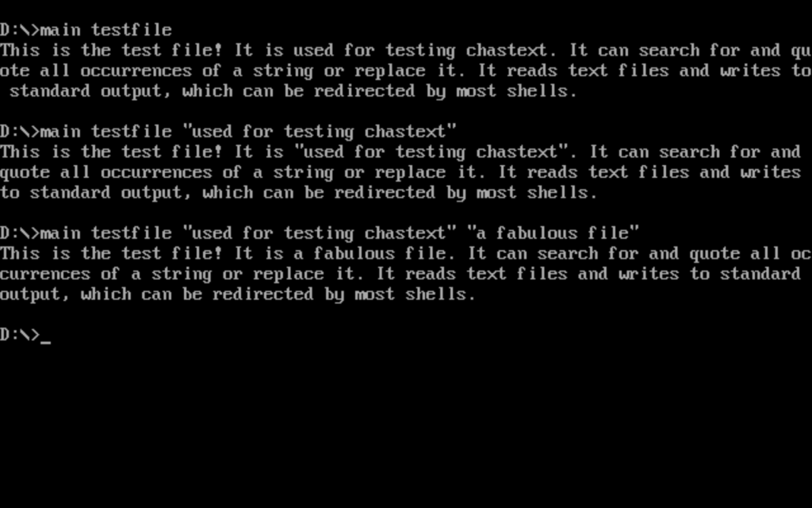Click the second command's "used for testing chastext" argument

pyautogui.click(x=320, y=132)
